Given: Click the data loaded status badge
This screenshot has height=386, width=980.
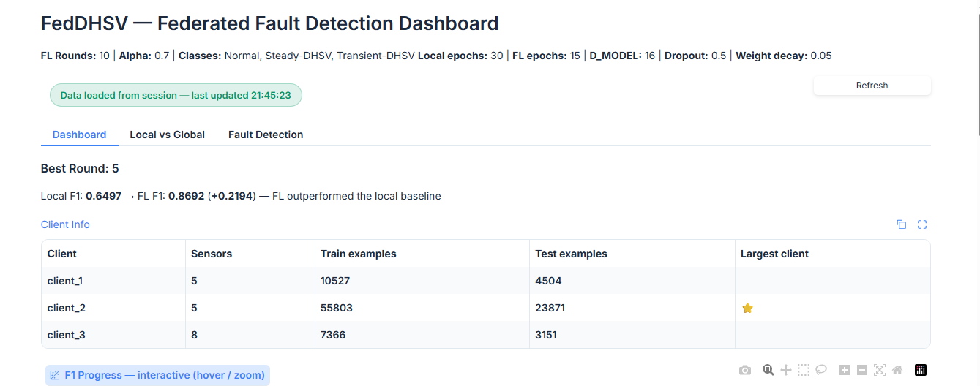Looking at the screenshot, I should 176,95.
